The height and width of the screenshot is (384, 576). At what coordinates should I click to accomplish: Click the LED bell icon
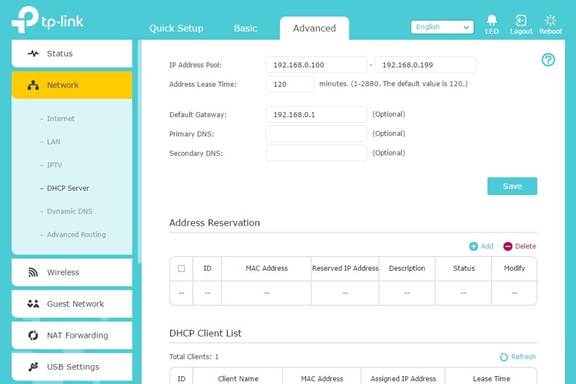(x=492, y=20)
